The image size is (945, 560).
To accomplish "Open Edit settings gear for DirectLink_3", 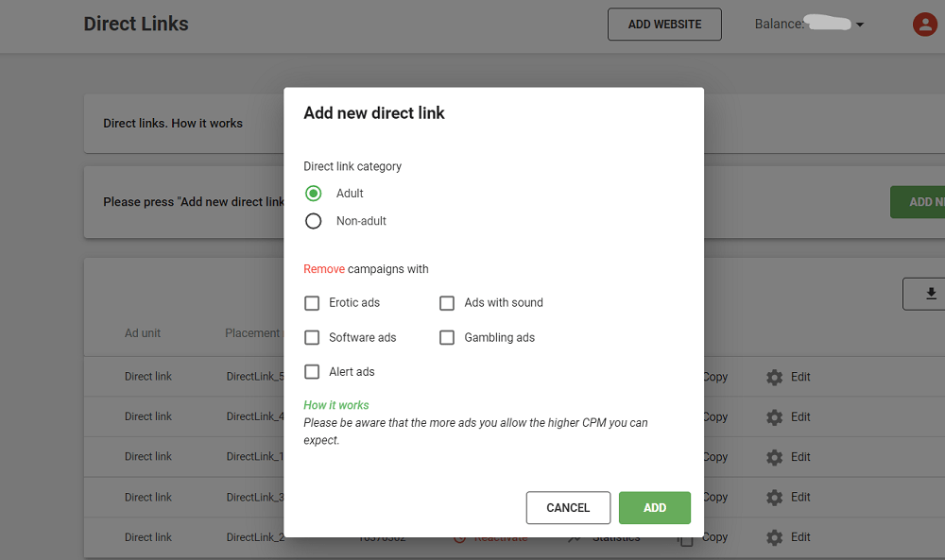I will pyautogui.click(x=774, y=497).
